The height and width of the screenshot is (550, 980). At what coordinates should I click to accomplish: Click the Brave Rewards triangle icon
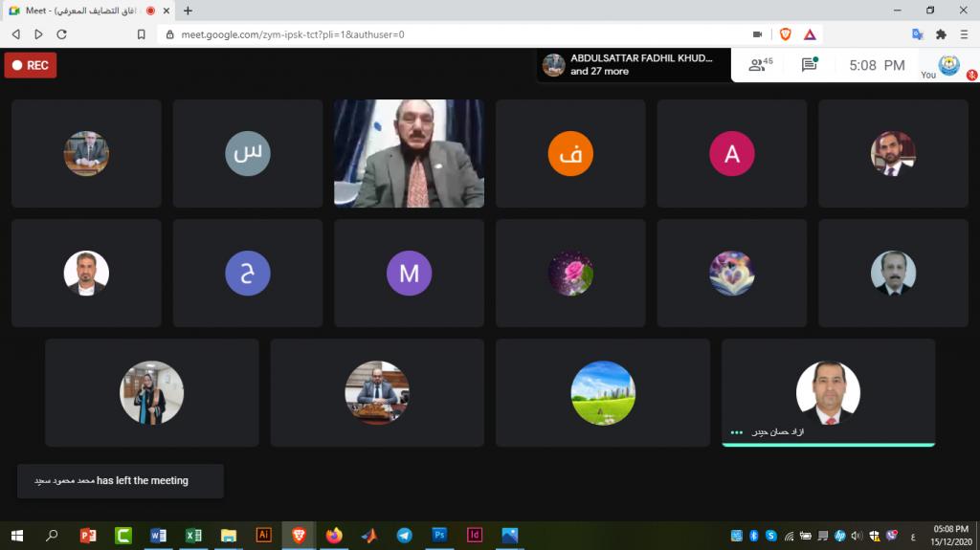coord(810,34)
